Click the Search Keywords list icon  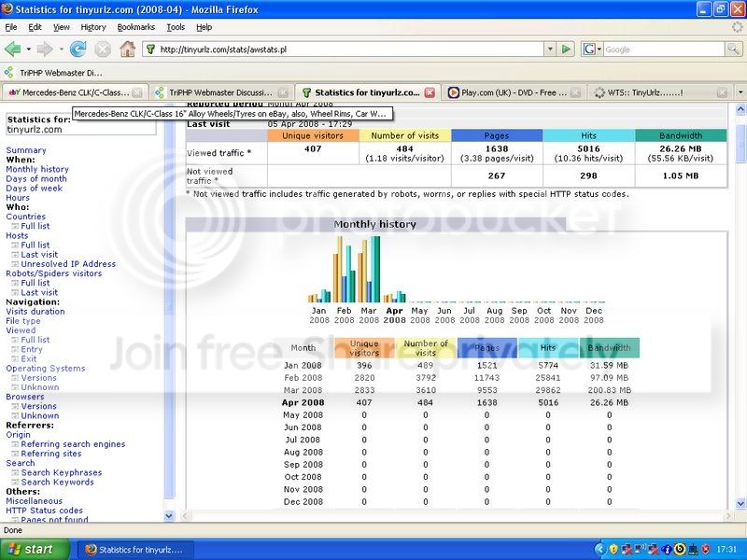[x=15, y=483]
